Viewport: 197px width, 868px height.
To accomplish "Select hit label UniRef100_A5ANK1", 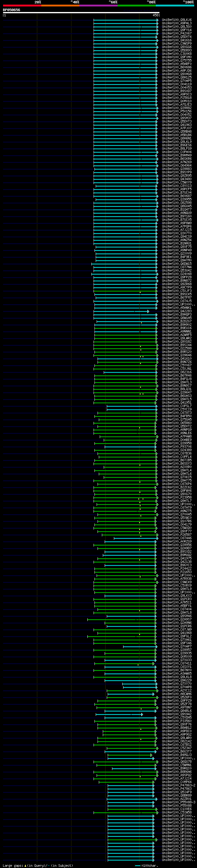I will tap(177, 308).
